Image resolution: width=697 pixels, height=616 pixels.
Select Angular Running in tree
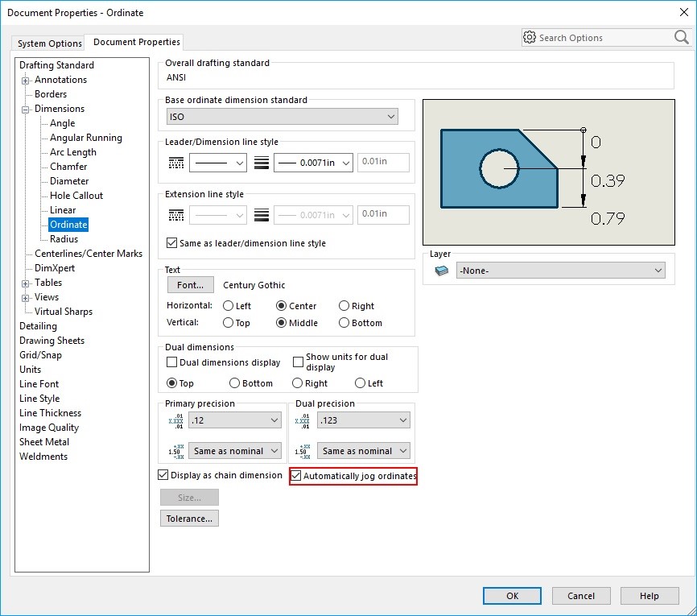click(86, 138)
